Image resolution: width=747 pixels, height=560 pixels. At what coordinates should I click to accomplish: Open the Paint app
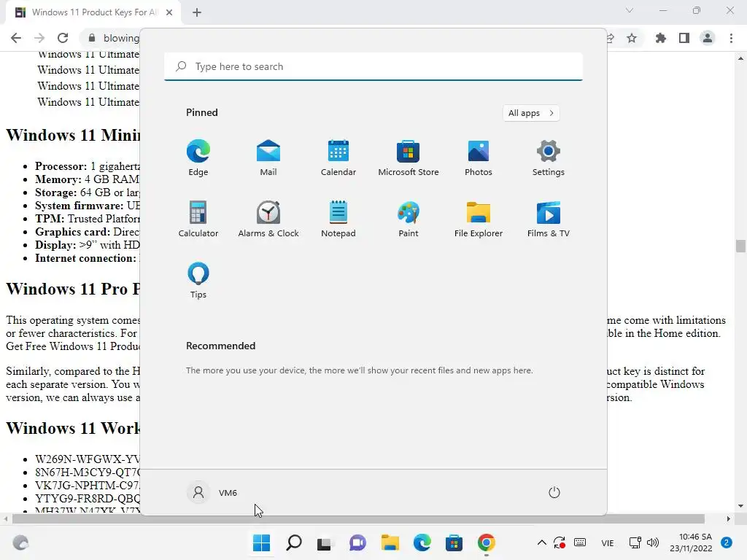coord(409,219)
